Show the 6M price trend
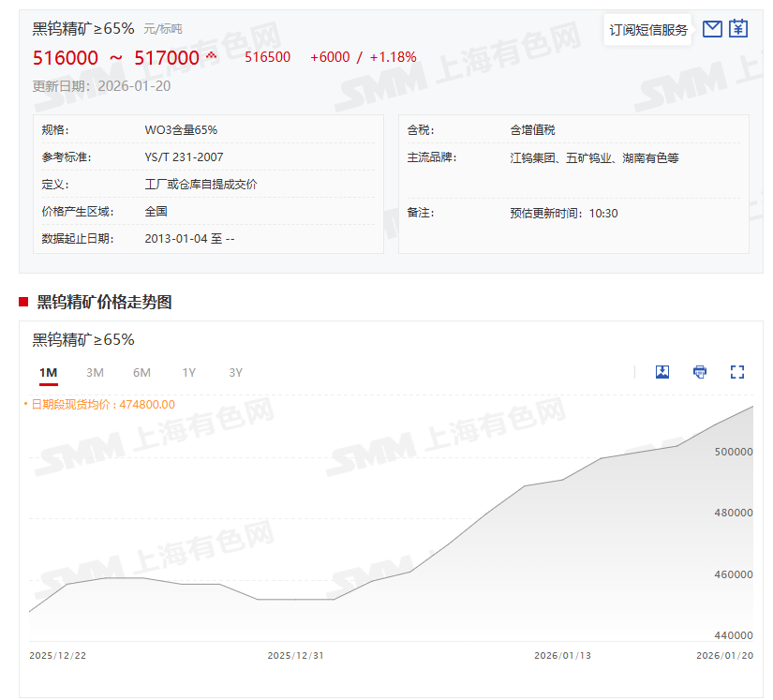The height and width of the screenshot is (700, 773). pos(141,373)
